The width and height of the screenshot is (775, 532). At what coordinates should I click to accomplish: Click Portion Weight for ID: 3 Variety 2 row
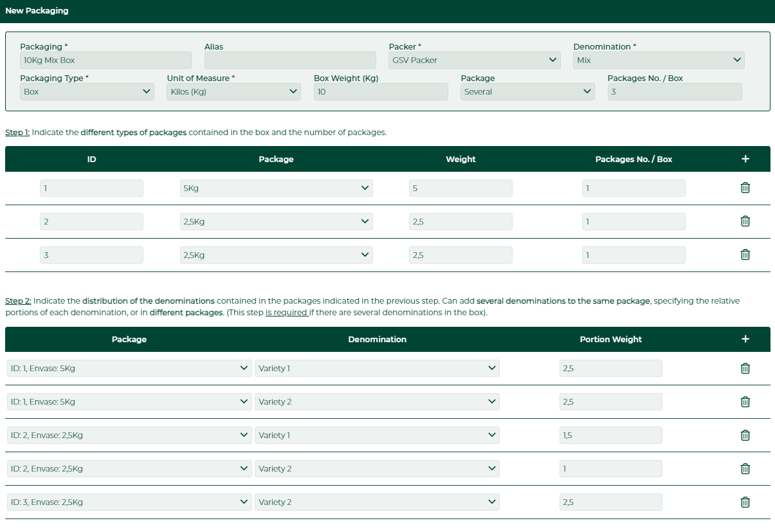coord(610,502)
